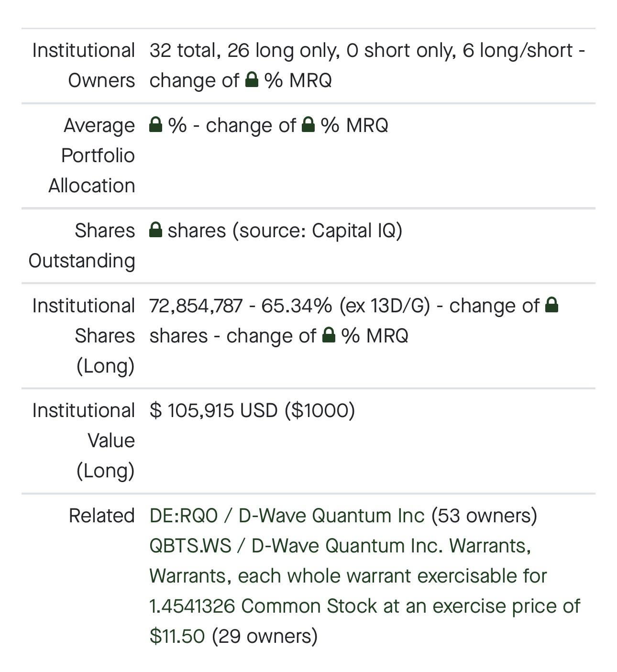
Task: Click the lock icon in Institutional Owners row
Action: tap(252, 79)
